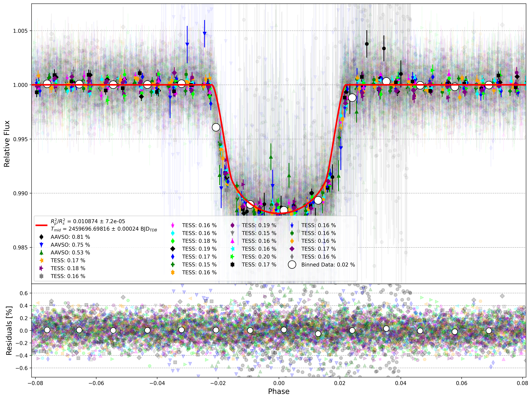Viewport: 532px width, 399px height.
Task: Click the "Phase" x-axis label
Action: point(279,391)
